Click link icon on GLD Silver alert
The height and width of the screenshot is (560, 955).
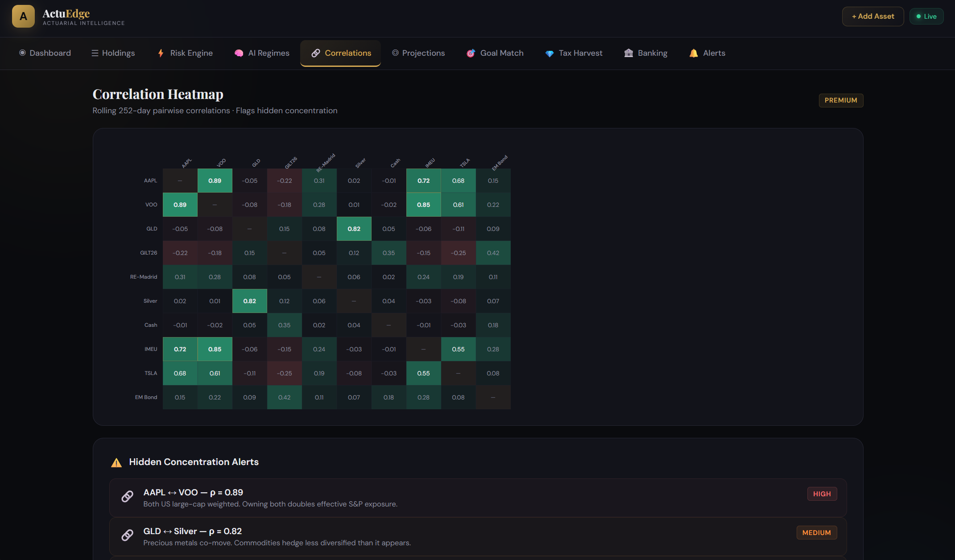pyautogui.click(x=127, y=535)
